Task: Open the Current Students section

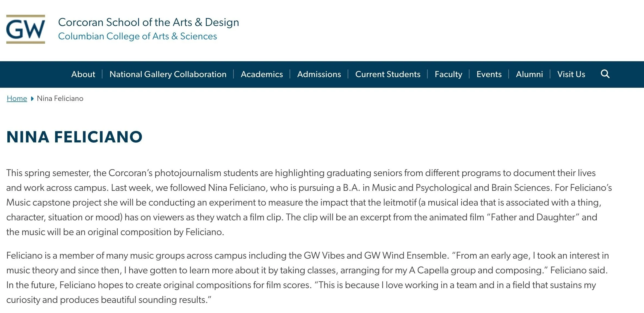Action: tap(388, 74)
